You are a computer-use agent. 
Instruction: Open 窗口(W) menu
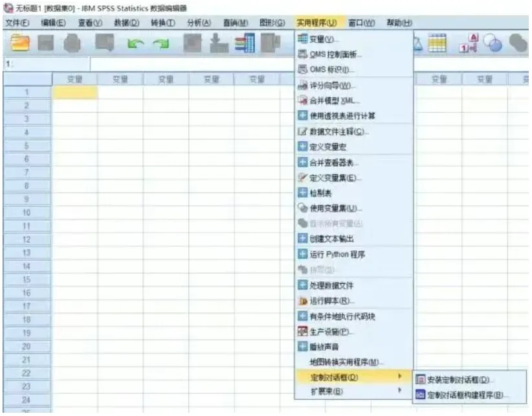[361, 23]
